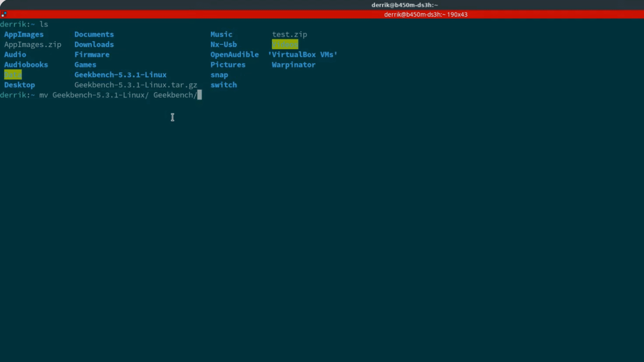
Task: Click the 'mv' command word in the prompt
Action: [44, 95]
